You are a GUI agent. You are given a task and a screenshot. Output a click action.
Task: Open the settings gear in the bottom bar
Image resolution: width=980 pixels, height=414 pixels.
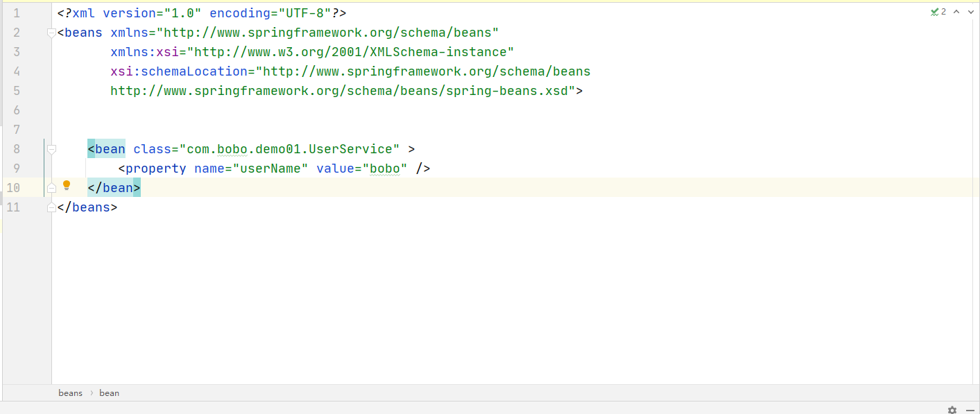(952, 410)
